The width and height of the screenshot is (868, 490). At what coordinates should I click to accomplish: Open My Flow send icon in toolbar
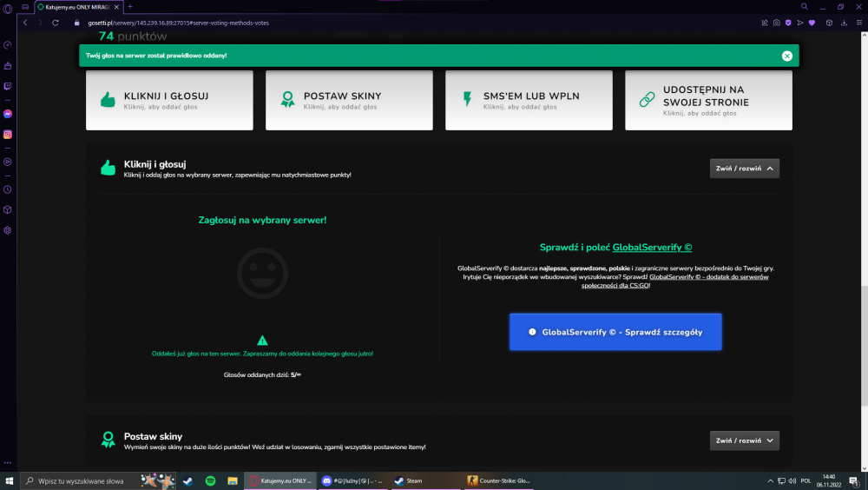click(800, 23)
